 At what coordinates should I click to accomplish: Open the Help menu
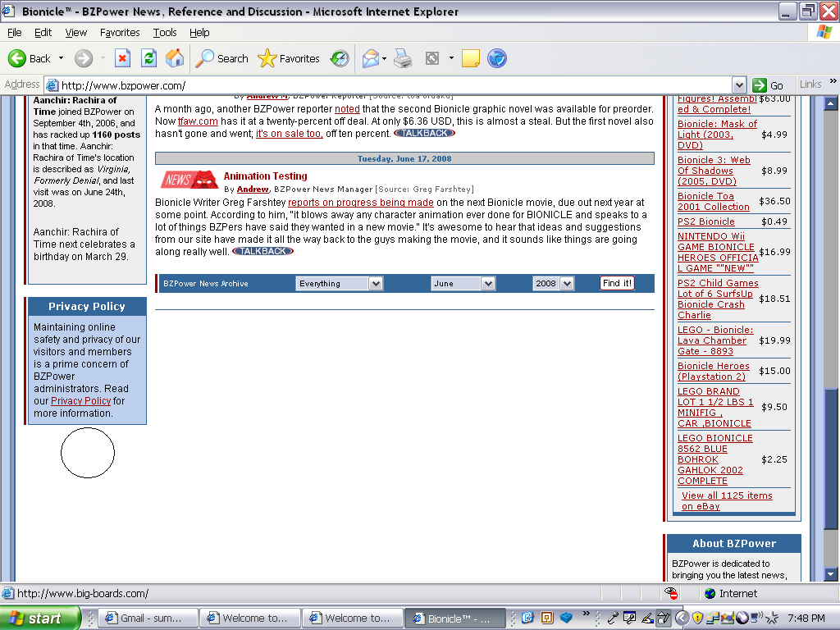(199, 33)
